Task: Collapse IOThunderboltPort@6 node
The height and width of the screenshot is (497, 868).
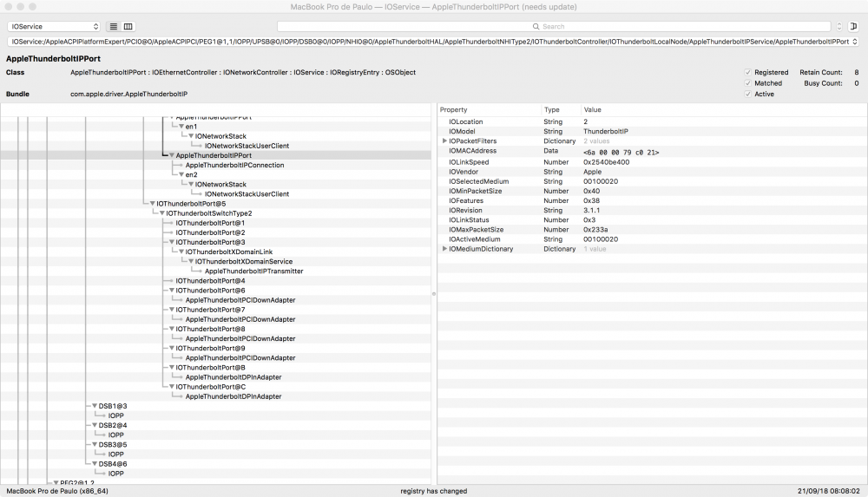Action: coord(172,291)
